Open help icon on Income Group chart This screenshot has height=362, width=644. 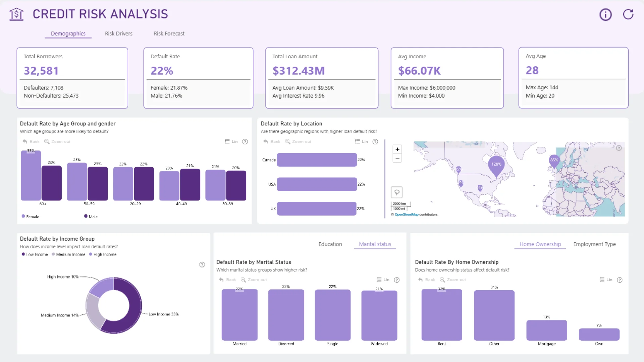[202, 264]
